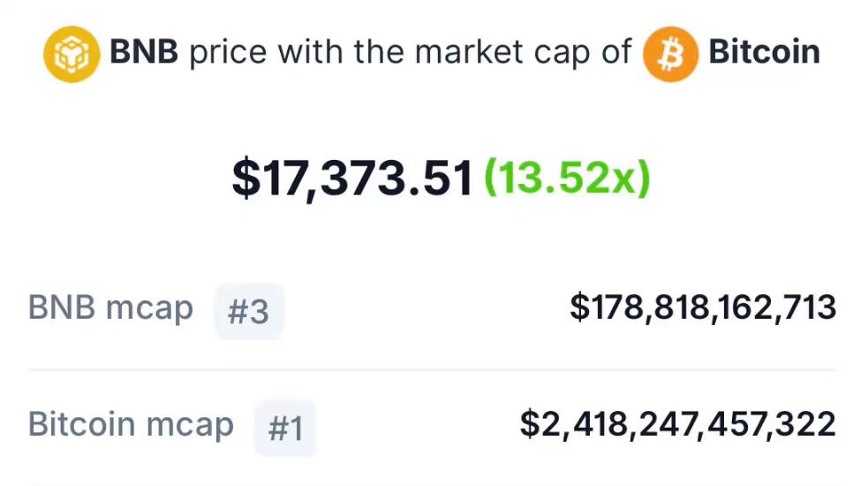Click the #3 rank badge
The height and width of the screenshot is (486, 868).
[x=248, y=311]
